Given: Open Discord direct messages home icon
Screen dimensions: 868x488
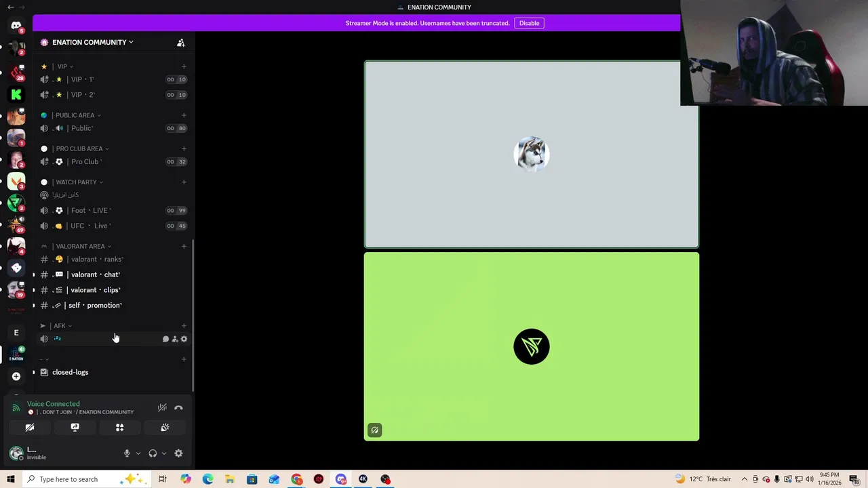Looking at the screenshot, I should point(16,26).
